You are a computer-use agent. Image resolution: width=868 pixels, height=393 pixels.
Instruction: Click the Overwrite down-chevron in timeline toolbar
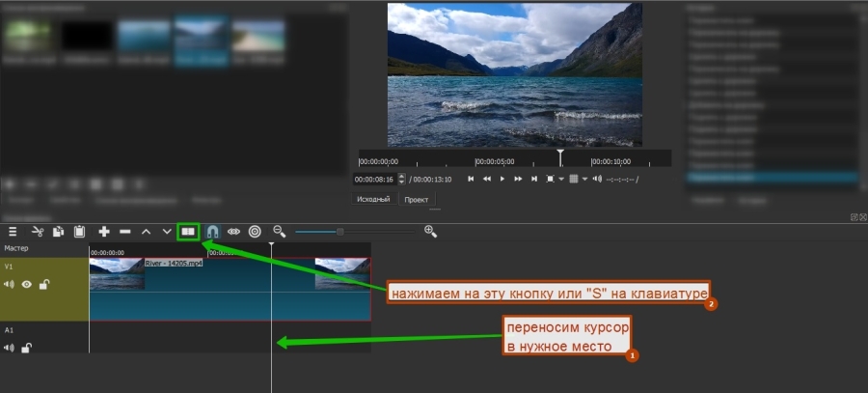click(167, 232)
